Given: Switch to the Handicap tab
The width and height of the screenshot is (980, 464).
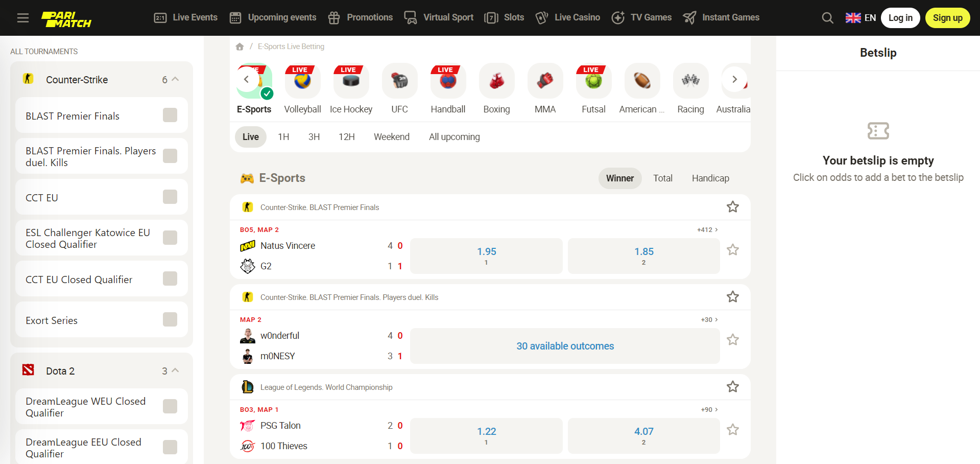Looking at the screenshot, I should point(710,178).
